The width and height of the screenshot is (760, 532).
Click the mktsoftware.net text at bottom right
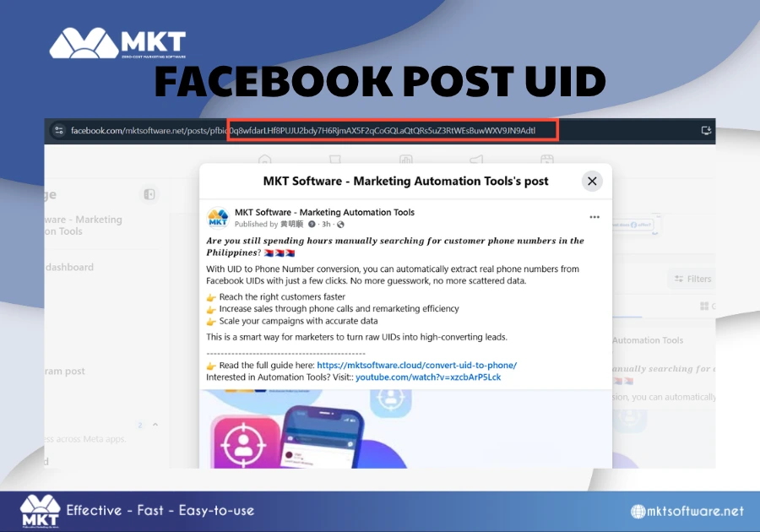[x=695, y=511]
